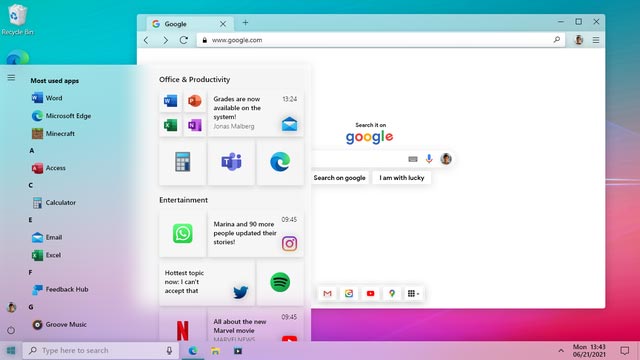This screenshot has width=640, height=360.
Task: Open the PowerPoint tile
Action: [x=195, y=101]
